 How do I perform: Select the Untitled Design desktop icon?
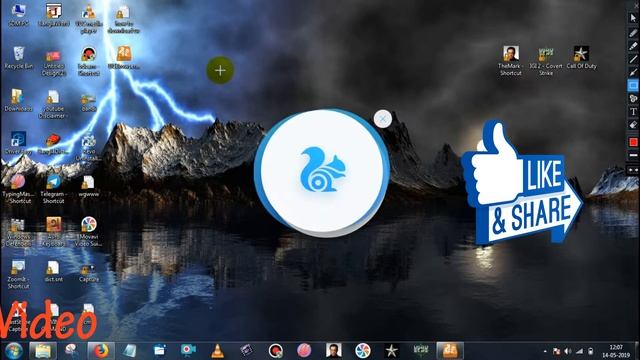pyautogui.click(x=53, y=63)
